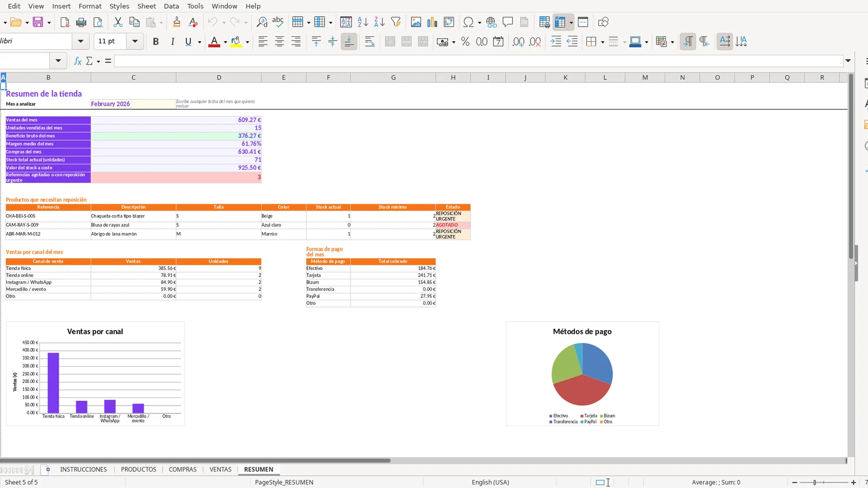Sort ascending A to Z
This screenshot has height=488, width=868.
363,22
